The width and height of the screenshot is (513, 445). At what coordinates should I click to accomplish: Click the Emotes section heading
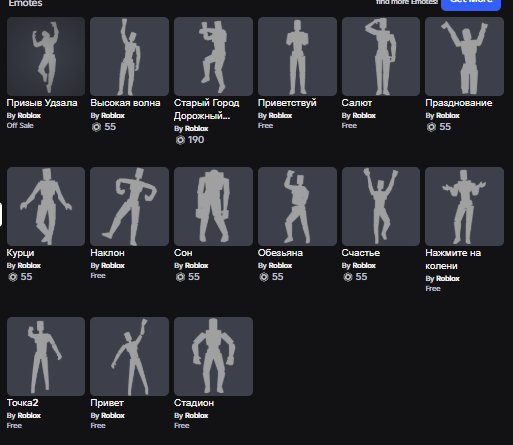click(25, 3)
